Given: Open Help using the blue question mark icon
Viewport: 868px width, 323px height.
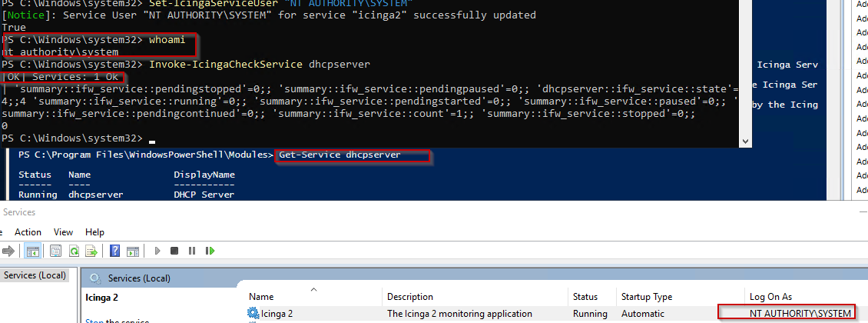Looking at the screenshot, I should pyautogui.click(x=114, y=251).
